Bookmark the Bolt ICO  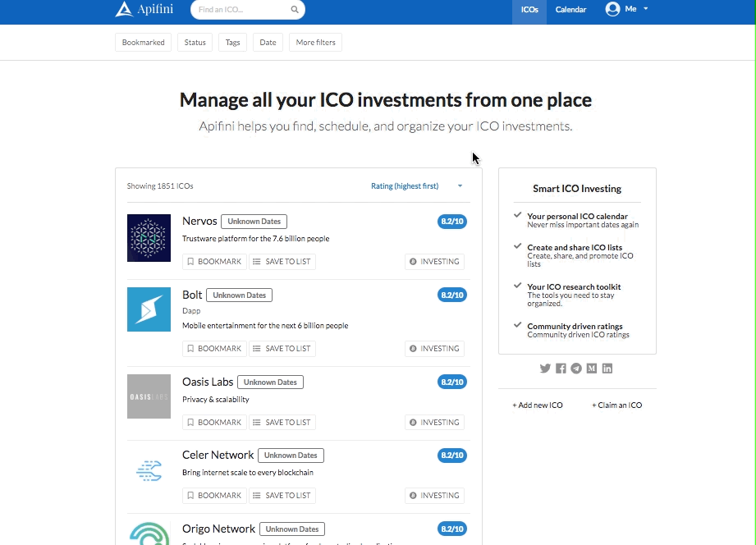pos(214,348)
